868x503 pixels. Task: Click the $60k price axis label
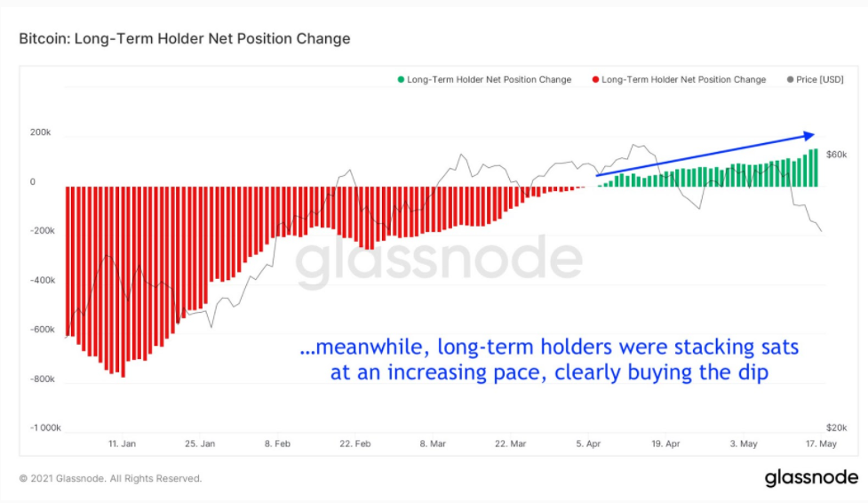click(836, 155)
